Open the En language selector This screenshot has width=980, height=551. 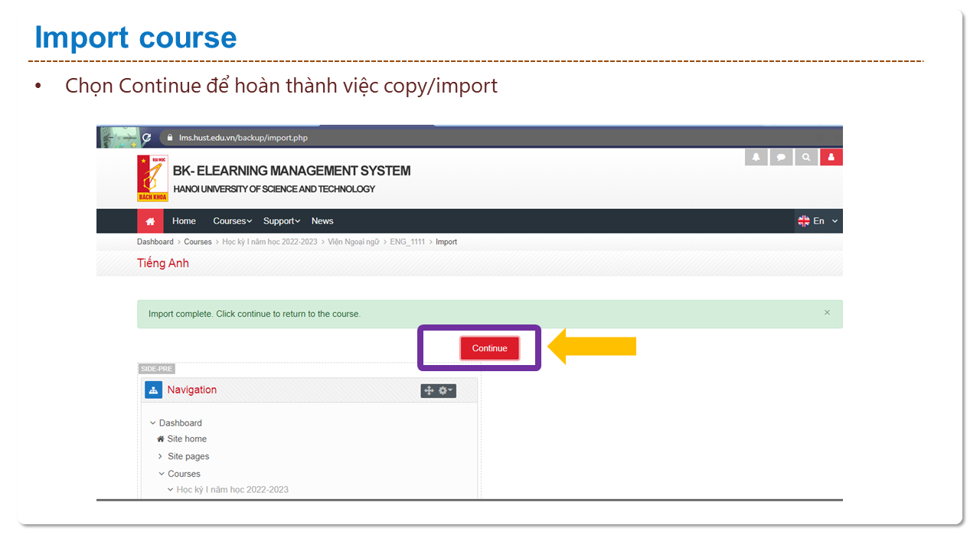818,221
